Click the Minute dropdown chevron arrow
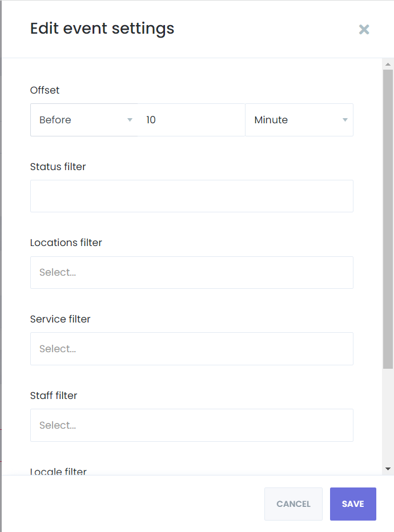This screenshot has height=532, width=394. 345,120
